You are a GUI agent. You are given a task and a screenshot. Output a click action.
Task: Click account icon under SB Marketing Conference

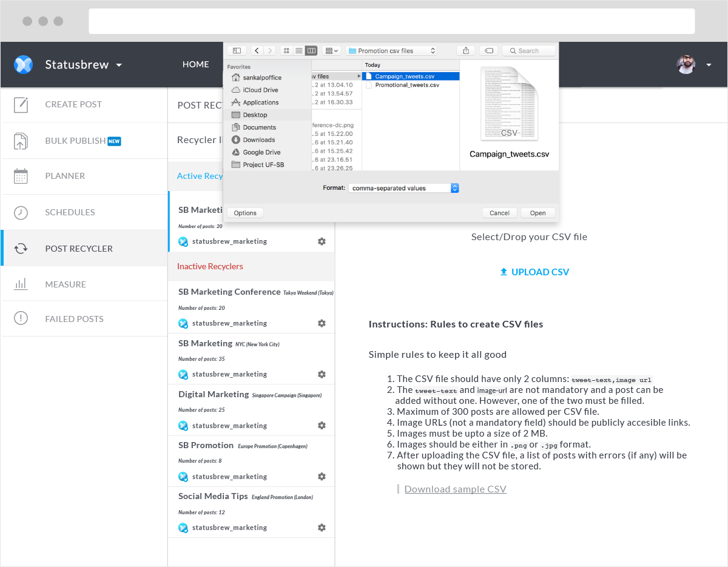click(183, 323)
